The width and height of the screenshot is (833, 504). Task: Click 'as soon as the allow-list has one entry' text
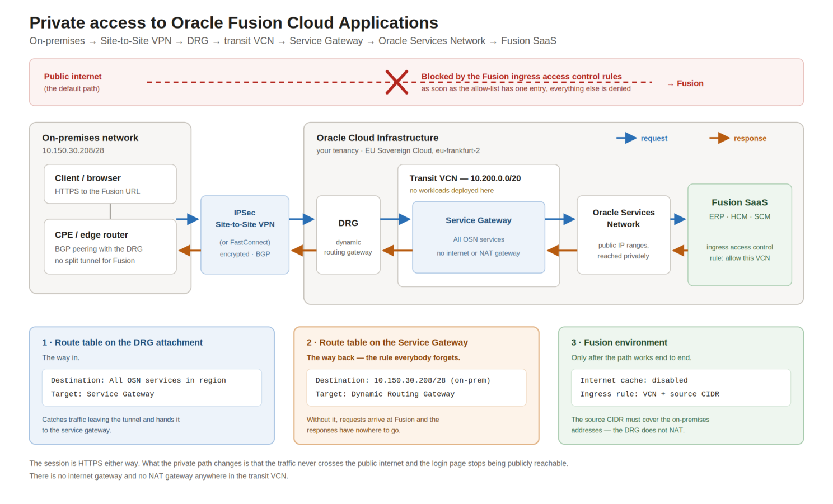526,88
